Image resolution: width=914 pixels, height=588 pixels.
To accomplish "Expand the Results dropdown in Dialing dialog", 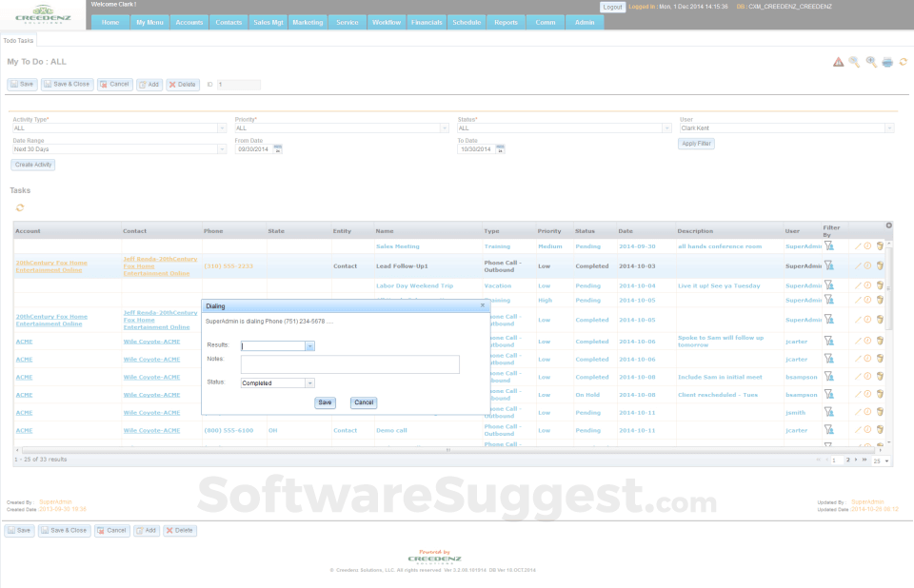I will 309,346.
